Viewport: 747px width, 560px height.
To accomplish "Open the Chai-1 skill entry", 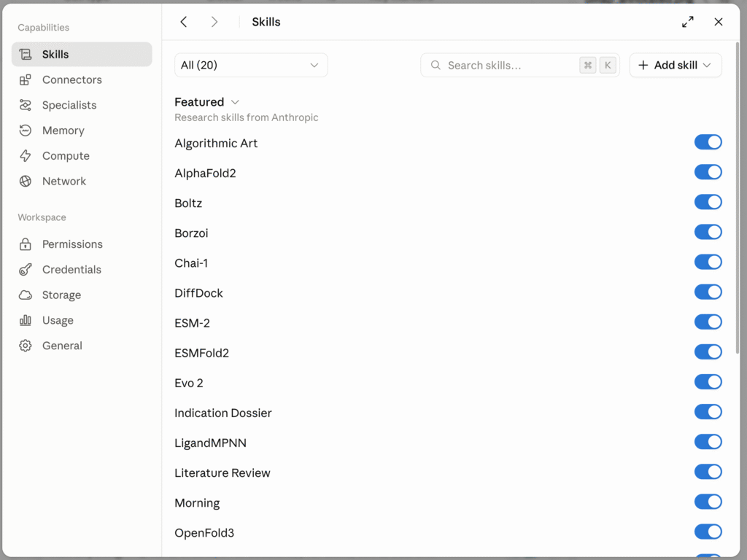I will 191,263.
